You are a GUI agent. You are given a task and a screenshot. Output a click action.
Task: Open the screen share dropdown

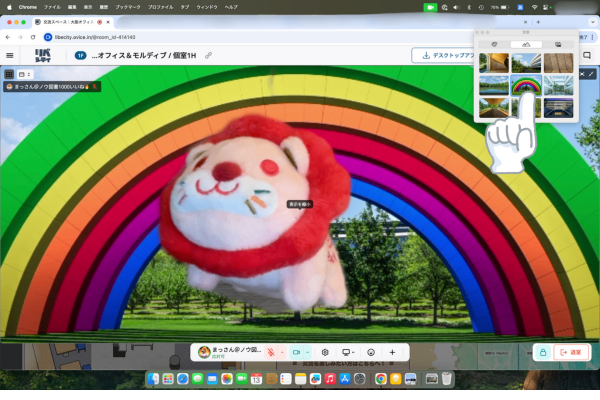348,352
